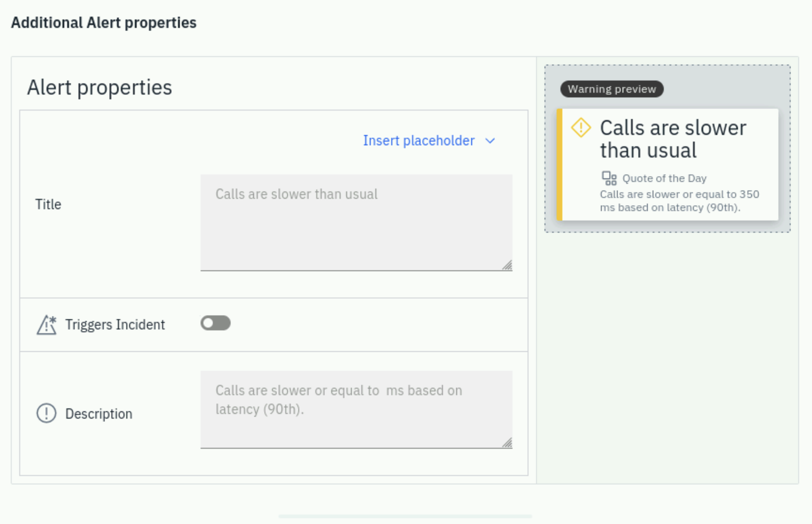Click the Description exclamation circle icon

click(x=46, y=413)
